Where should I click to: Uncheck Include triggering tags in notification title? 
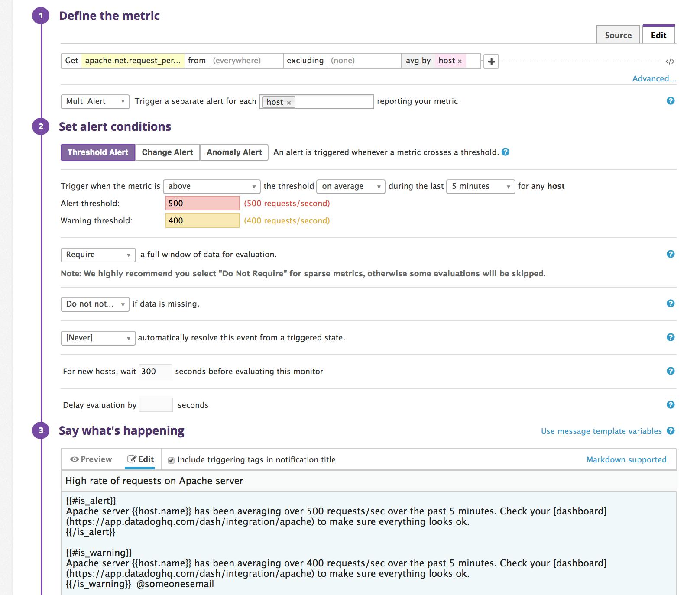(171, 460)
